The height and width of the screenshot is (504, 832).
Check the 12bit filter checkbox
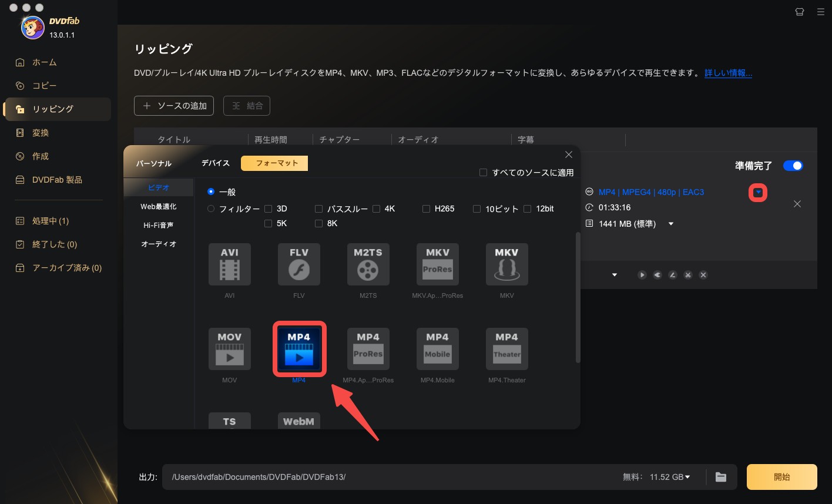528,209
